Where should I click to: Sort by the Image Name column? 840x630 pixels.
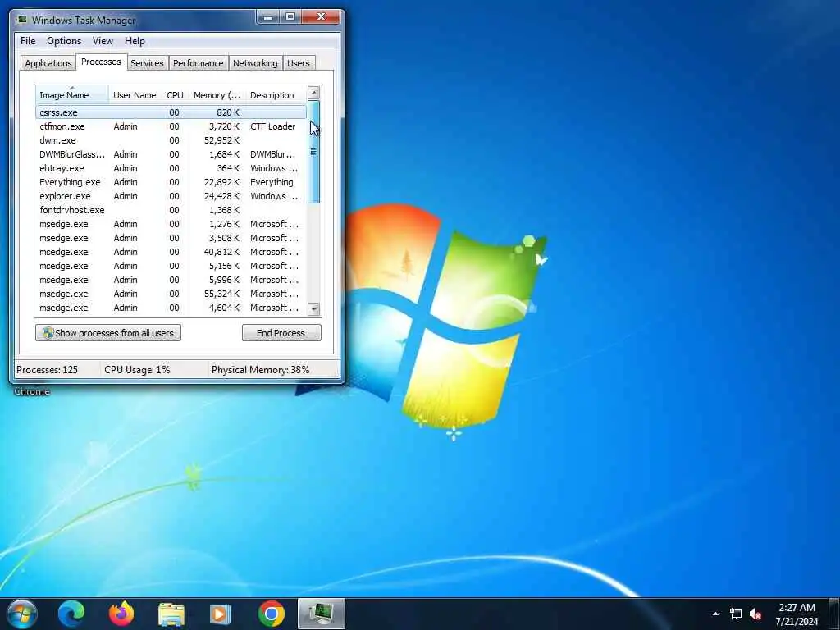(72, 95)
